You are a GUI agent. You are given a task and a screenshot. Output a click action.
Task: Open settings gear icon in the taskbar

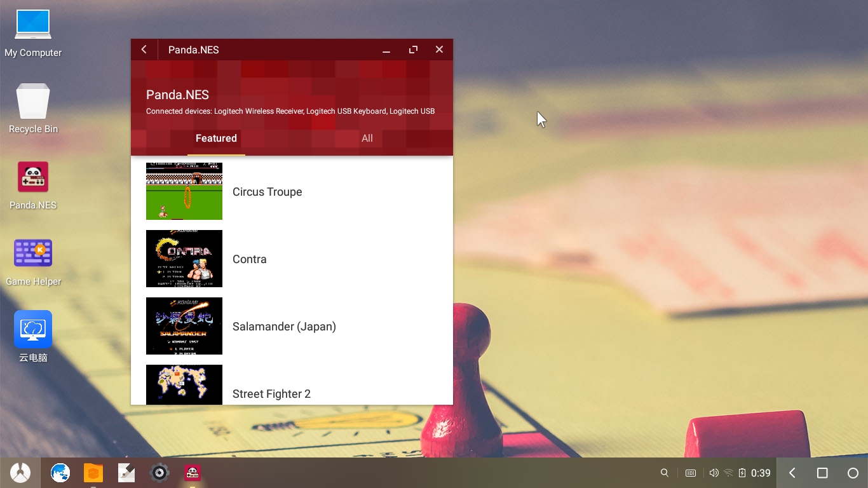[159, 473]
